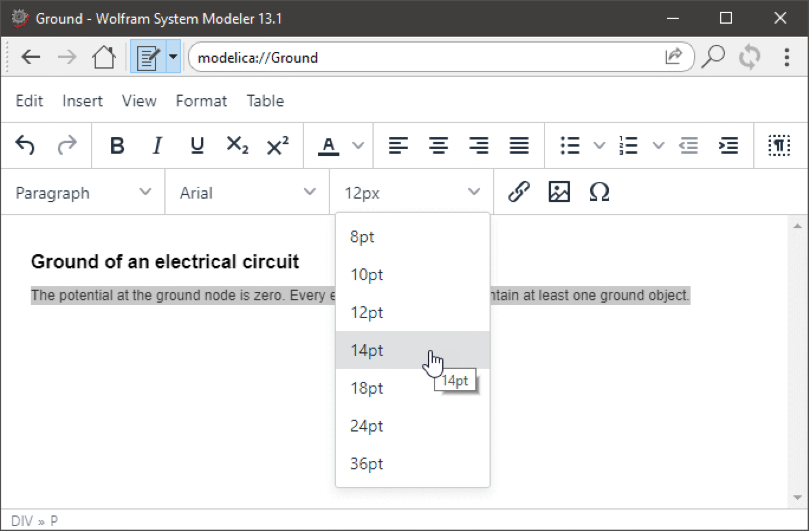Select P in the element path

pyautogui.click(x=54, y=521)
